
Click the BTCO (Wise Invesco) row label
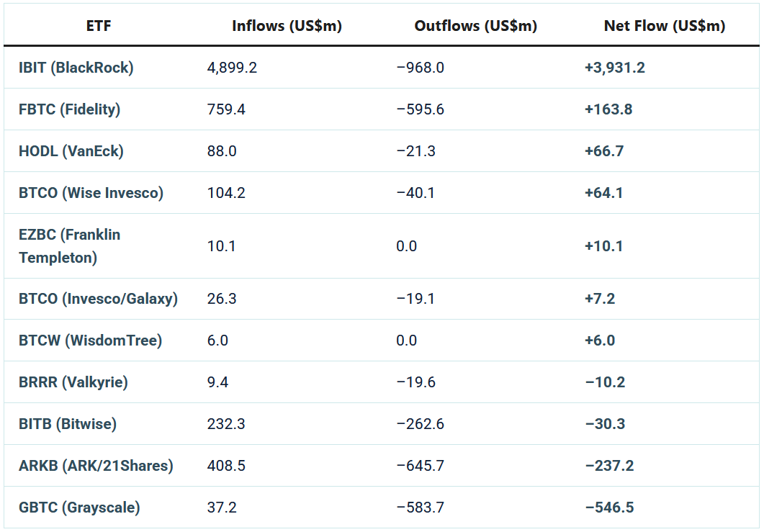pyautogui.click(x=91, y=193)
